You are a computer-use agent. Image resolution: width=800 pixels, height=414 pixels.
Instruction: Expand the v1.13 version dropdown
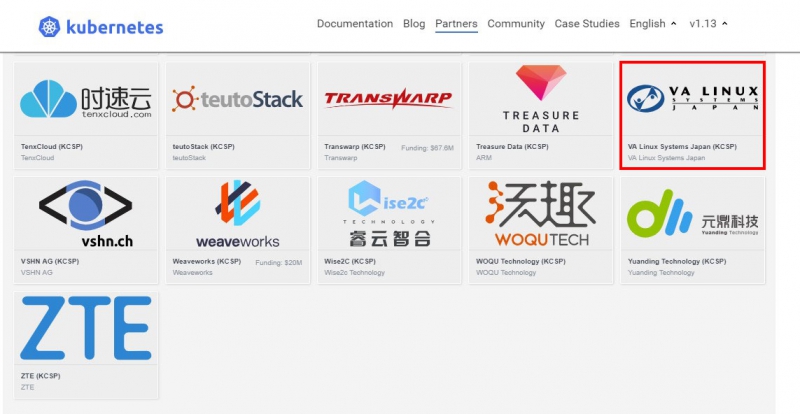708,23
